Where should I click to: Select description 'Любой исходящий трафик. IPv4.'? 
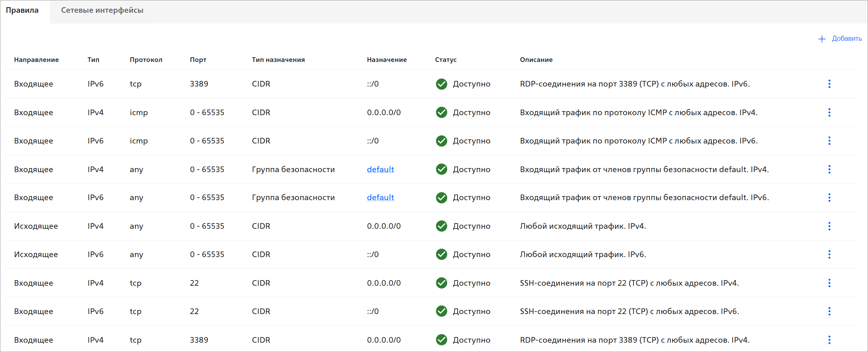583,226
